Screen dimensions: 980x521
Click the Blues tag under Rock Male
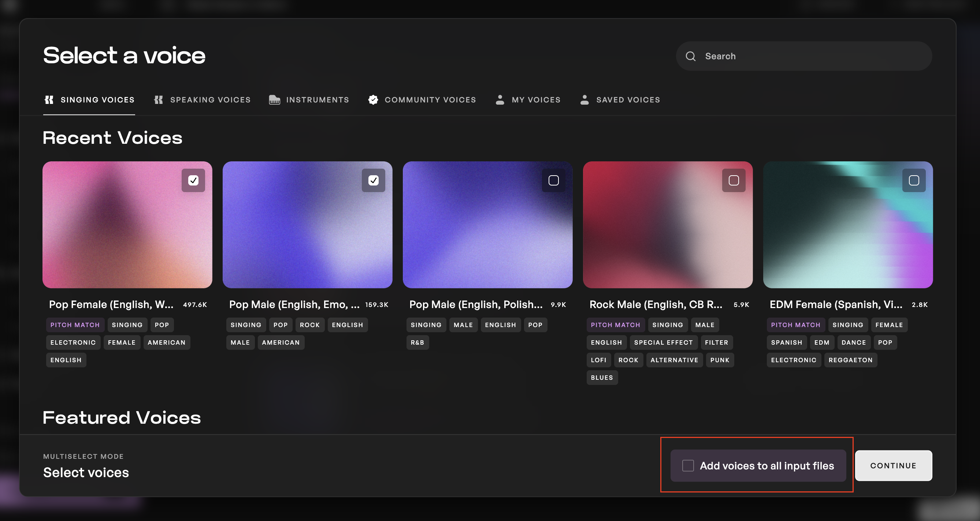pos(602,377)
